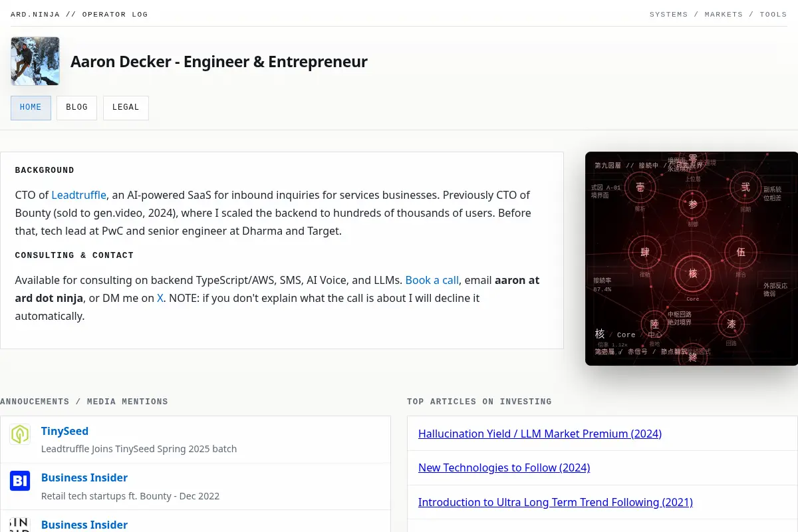Click the 肆 node in the diagram
This screenshot has height=532, width=798.
645,252
